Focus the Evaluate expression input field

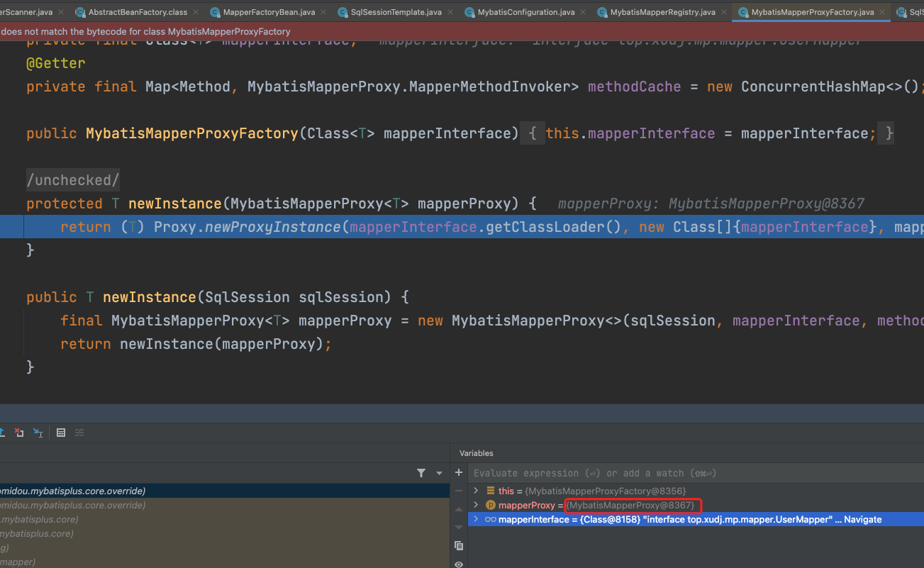[695, 473]
